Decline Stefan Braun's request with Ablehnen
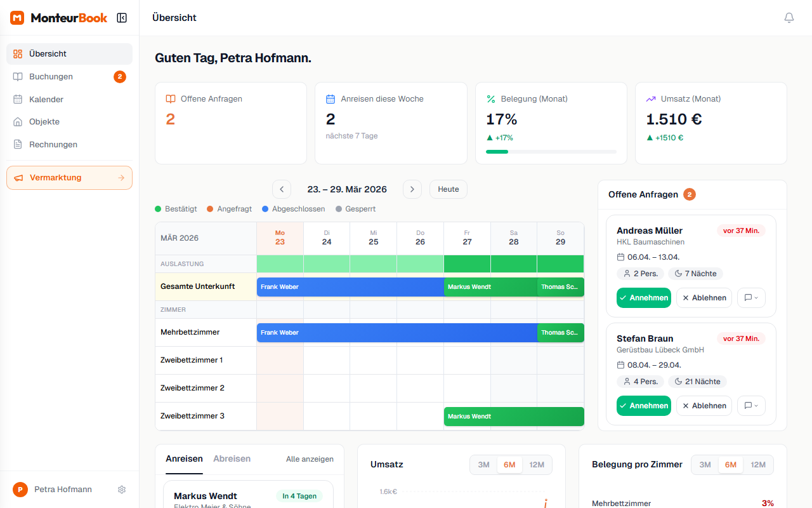The image size is (812, 508). (x=704, y=406)
